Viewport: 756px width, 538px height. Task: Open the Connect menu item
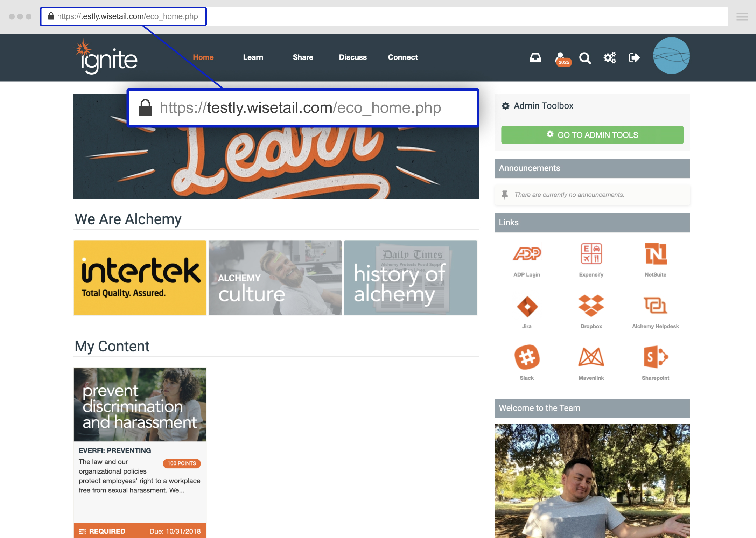(x=403, y=57)
